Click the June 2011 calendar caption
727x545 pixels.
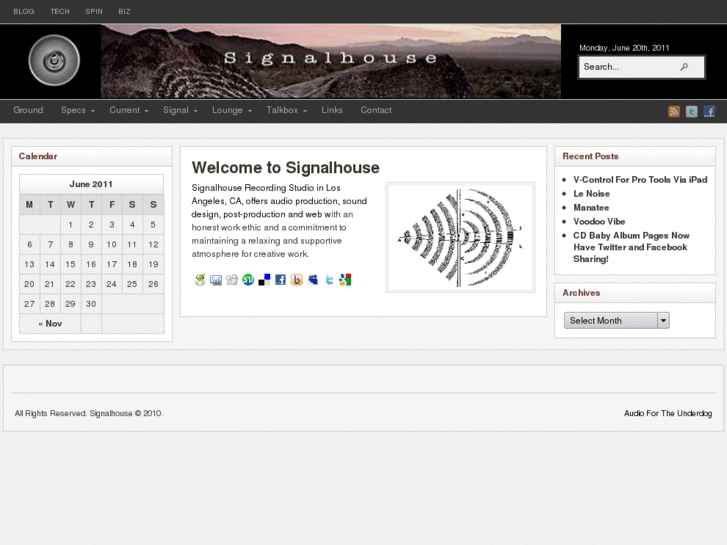[x=91, y=184]
